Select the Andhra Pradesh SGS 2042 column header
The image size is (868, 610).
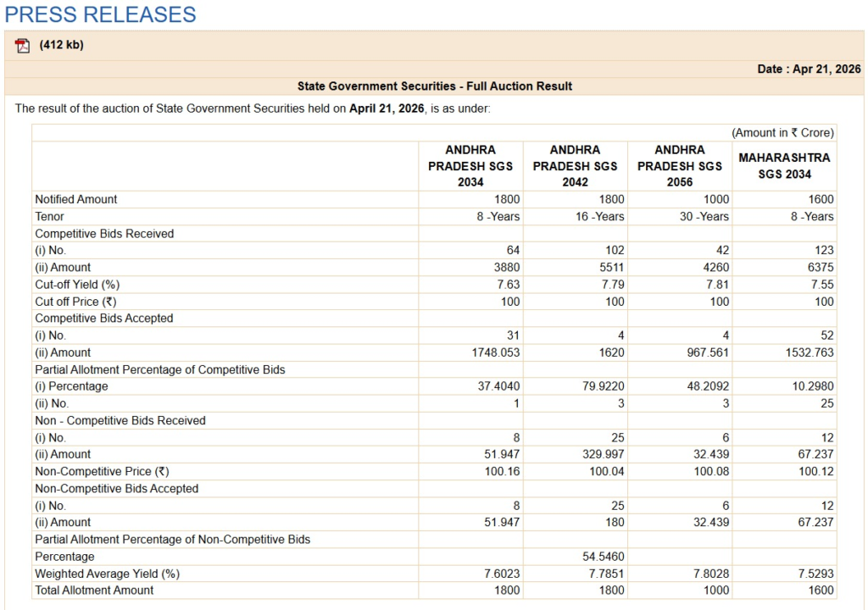pos(575,166)
